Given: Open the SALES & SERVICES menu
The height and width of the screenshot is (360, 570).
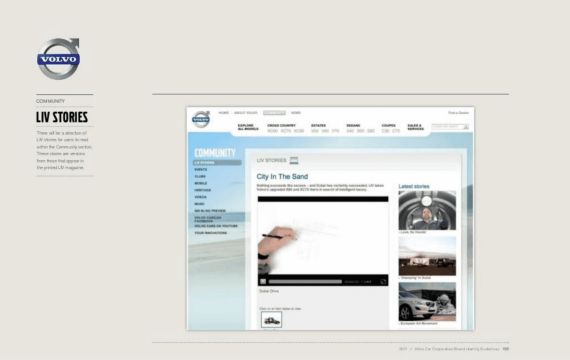Looking at the screenshot, I should 416,127.
